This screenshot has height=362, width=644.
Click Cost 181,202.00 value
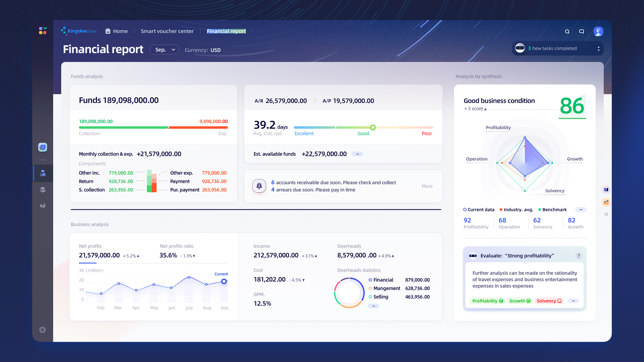click(269, 279)
